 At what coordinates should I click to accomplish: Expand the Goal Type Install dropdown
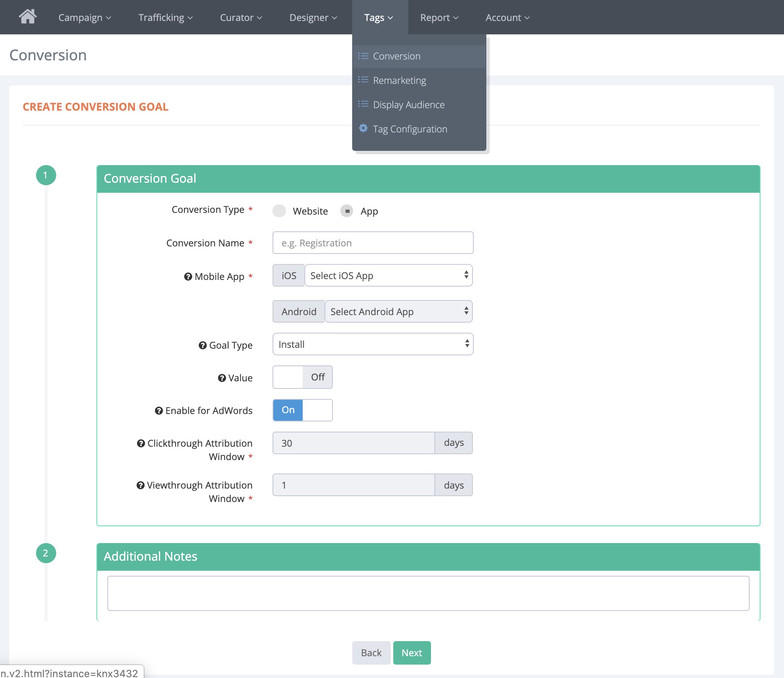pyautogui.click(x=373, y=344)
